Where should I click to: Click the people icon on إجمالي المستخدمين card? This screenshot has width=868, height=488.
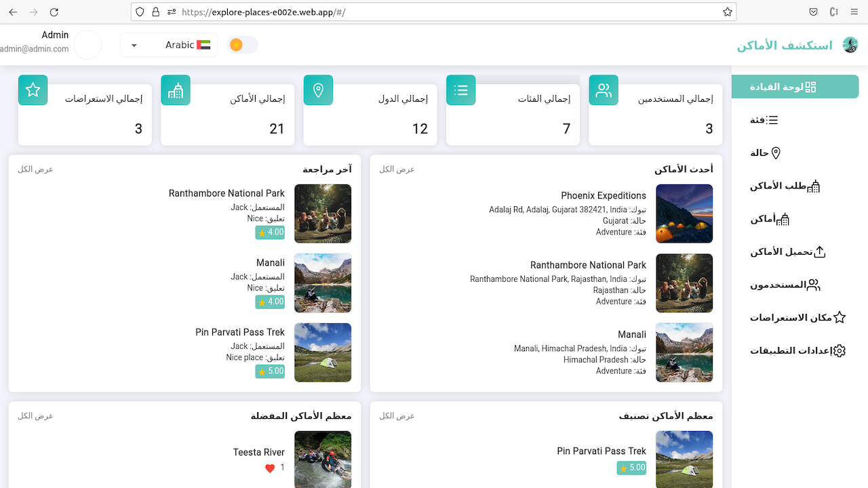point(604,89)
